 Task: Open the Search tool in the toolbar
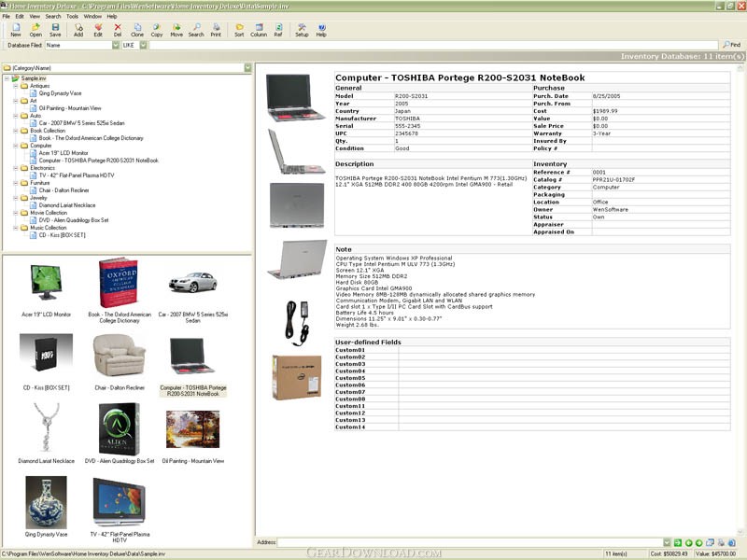click(x=196, y=30)
